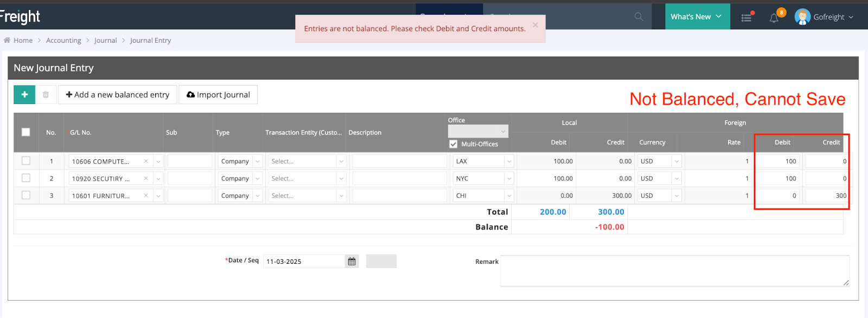Open USD currency dropdown in row 1
868x318 pixels.
click(676, 161)
